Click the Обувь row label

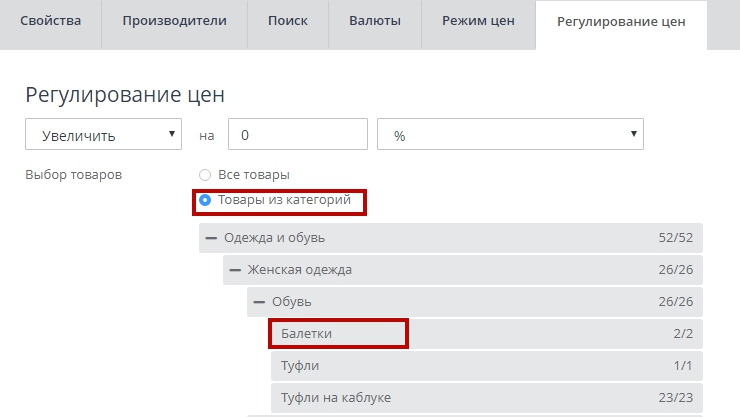(x=293, y=302)
